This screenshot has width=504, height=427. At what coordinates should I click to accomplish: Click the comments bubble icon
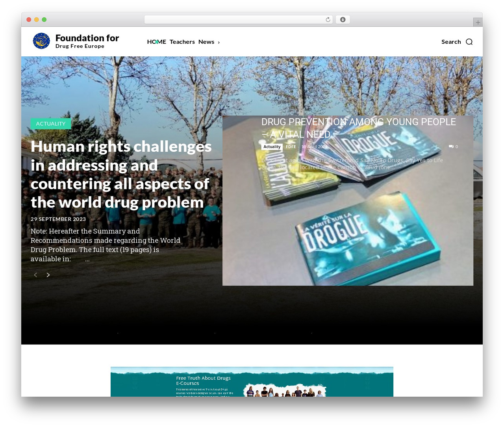click(x=451, y=147)
